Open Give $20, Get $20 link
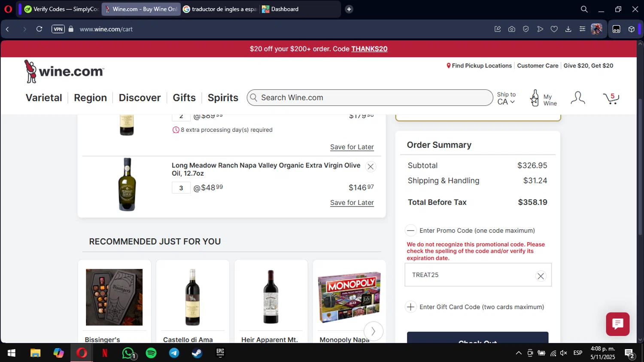Image resolution: width=644 pixels, height=362 pixels. (x=588, y=66)
